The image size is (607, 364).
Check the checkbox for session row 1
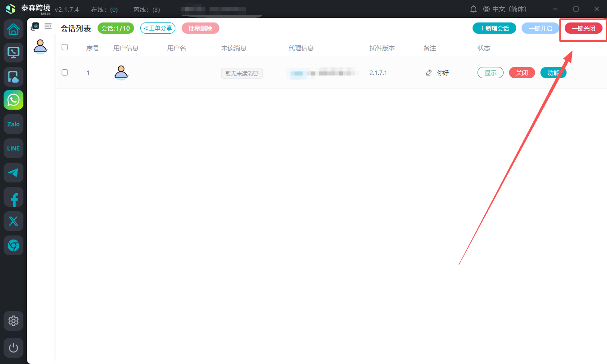coord(65,72)
